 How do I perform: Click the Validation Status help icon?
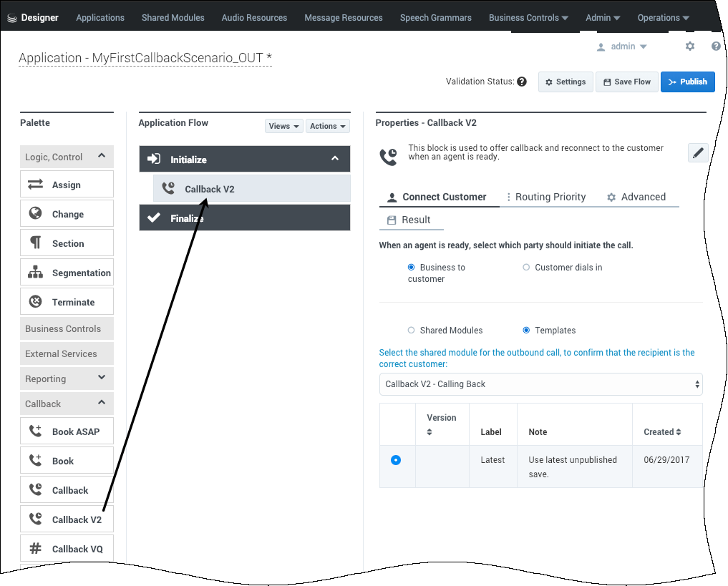[522, 82]
